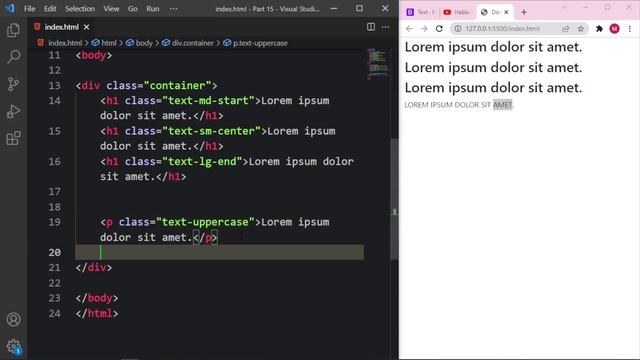Screen dimensions: 640x360
Task: Go forward in the browser
Action: 424,29
